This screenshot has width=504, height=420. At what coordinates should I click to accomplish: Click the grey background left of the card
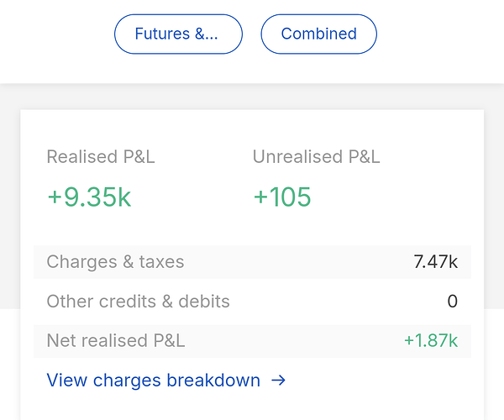coord(9,210)
